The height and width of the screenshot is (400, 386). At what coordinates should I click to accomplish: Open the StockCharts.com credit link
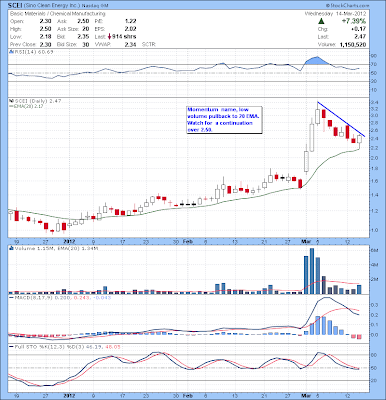click(x=348, y=6)
